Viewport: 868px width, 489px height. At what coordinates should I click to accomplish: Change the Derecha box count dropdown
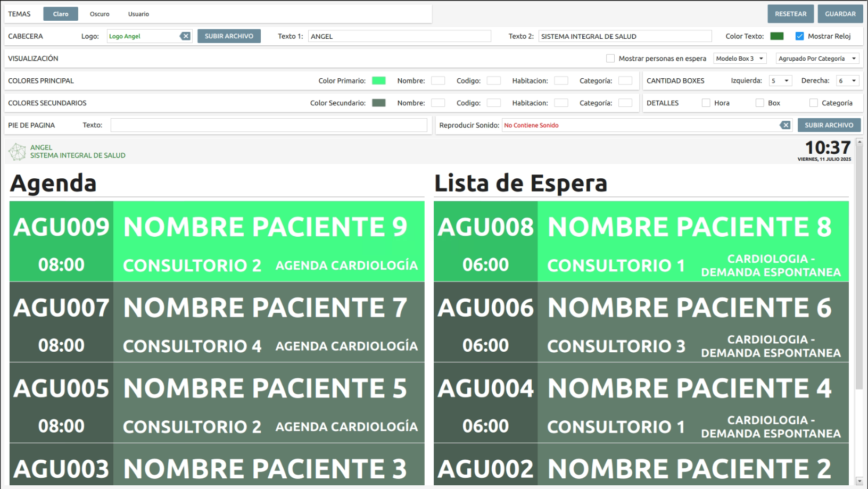tap(847, 80)
